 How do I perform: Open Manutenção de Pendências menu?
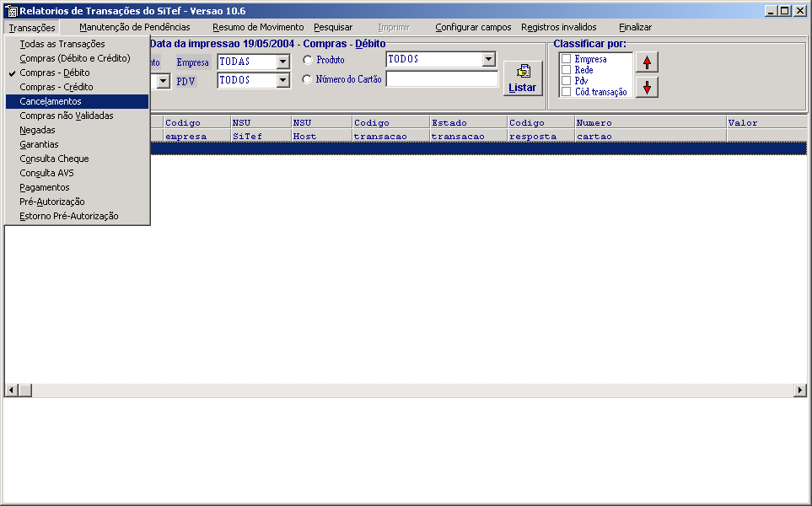[135, 28]
